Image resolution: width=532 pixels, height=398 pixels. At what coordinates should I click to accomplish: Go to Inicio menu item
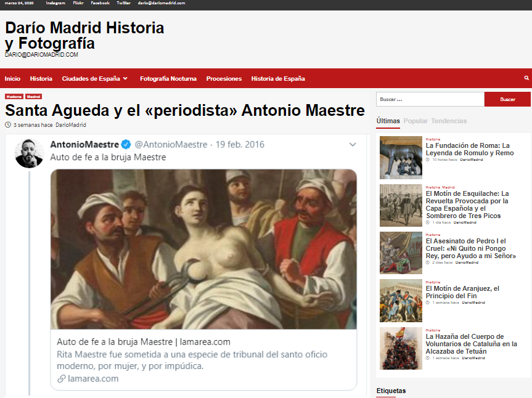[12, 79]
